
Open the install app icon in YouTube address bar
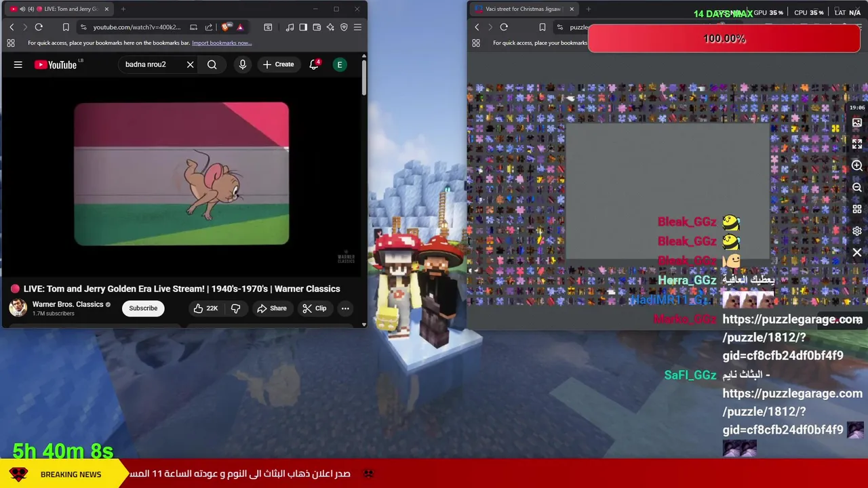[193, 27]
